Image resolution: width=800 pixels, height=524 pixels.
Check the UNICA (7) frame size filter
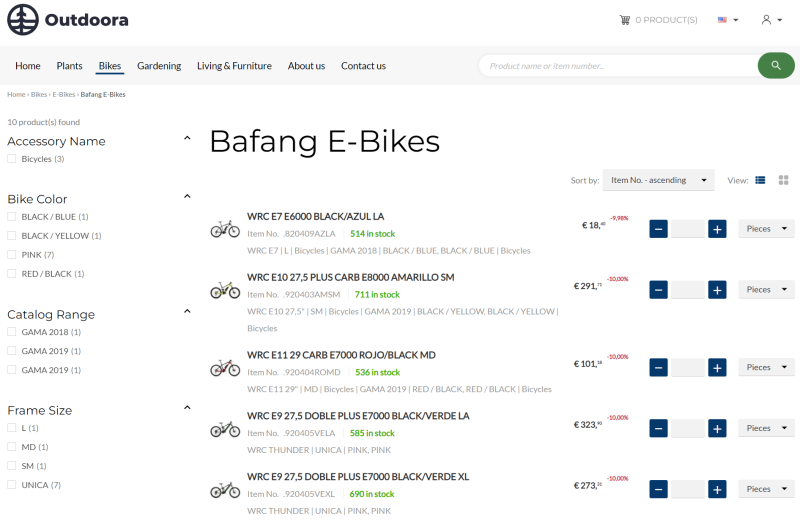point(12,485)
